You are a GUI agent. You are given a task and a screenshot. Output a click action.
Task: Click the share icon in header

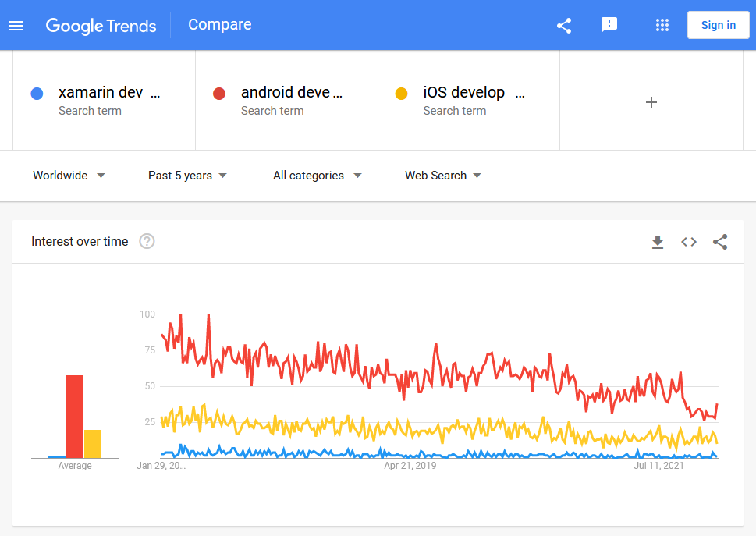[x=564, y=25]
